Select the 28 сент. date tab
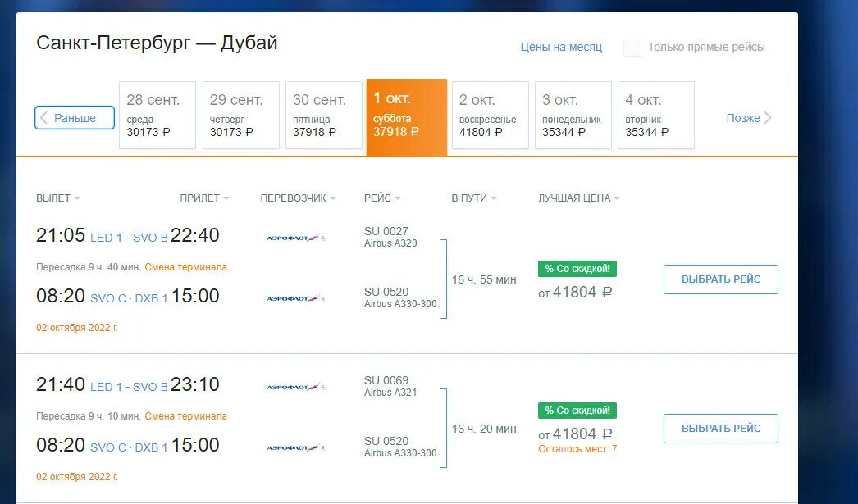 pyautogui.click(x=157, y=115)
